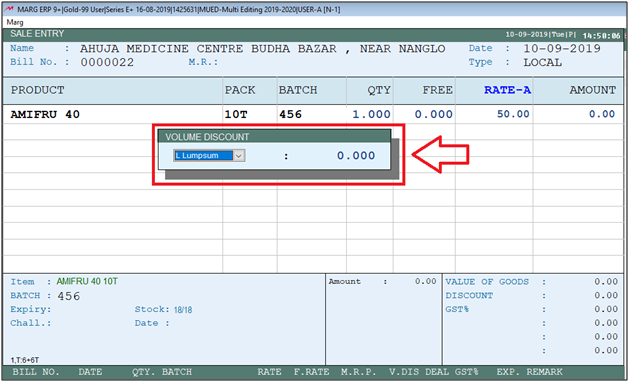Click the item name AMIFRU 40 10T
Screen dimensions: 630x382
(87, 282)
